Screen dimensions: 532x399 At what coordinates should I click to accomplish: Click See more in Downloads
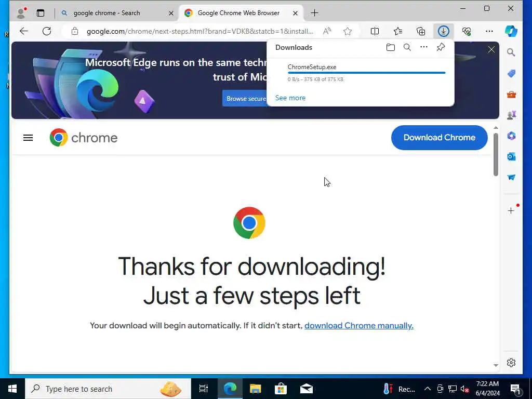[x=290, y=98]
